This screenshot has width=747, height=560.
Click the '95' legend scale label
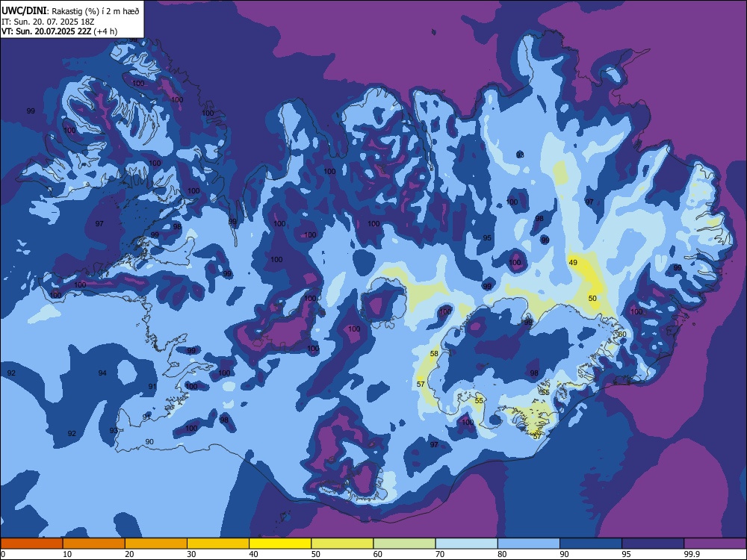tap(626, 554)
